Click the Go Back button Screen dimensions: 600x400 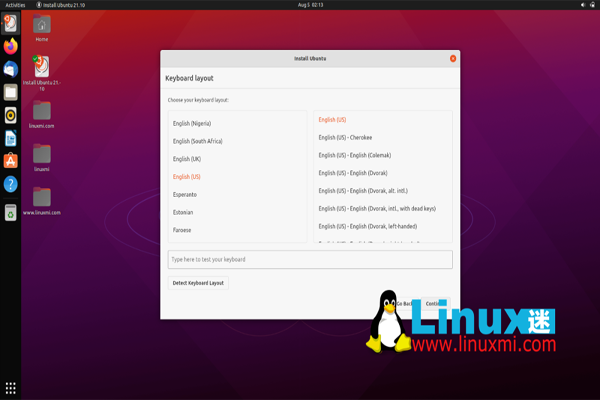coord(405,304)
